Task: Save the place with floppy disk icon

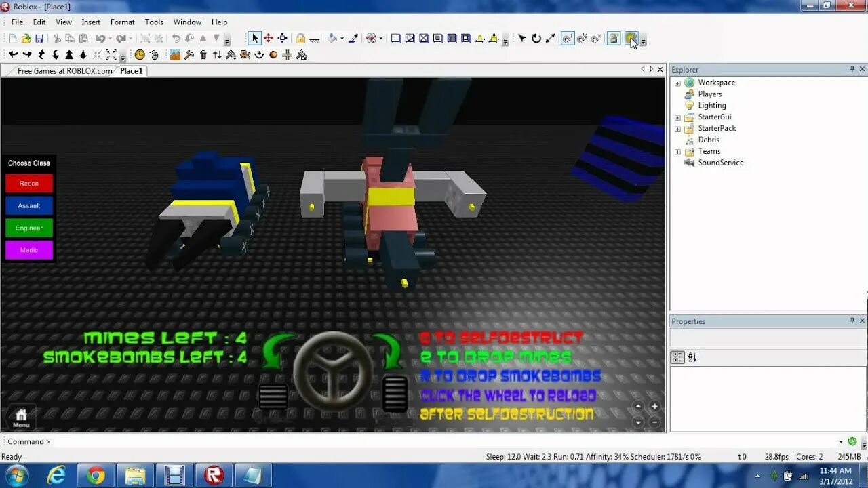Action: 39,39
